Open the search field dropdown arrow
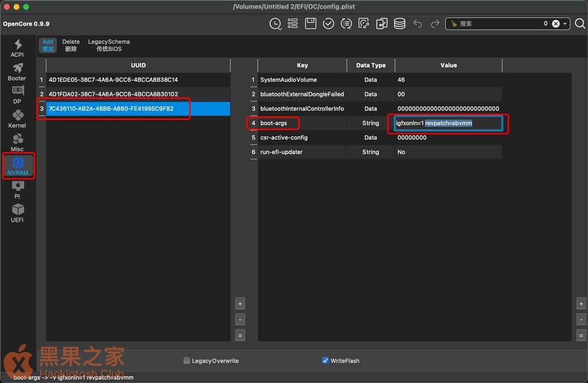The image size is (588, 383). [x=565, y=23]
